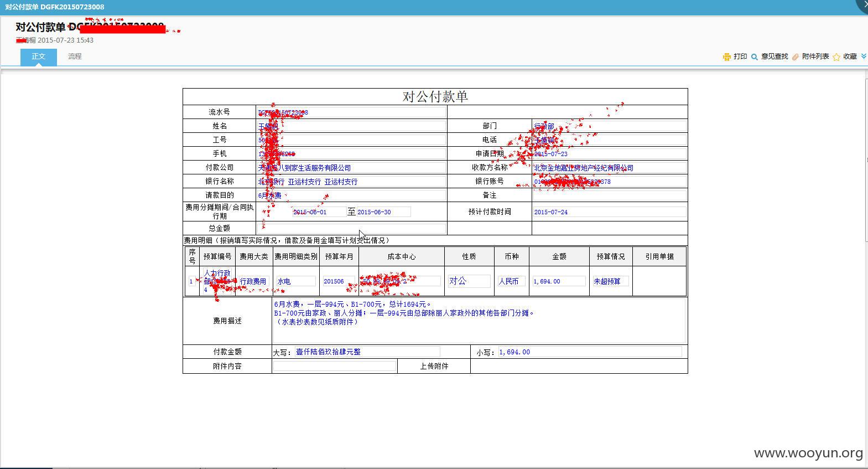Viewport: 868px width, 469px height.
Task: Click the 费用明细 section heading
Action: pyautogui.click(x=287, y=240)
